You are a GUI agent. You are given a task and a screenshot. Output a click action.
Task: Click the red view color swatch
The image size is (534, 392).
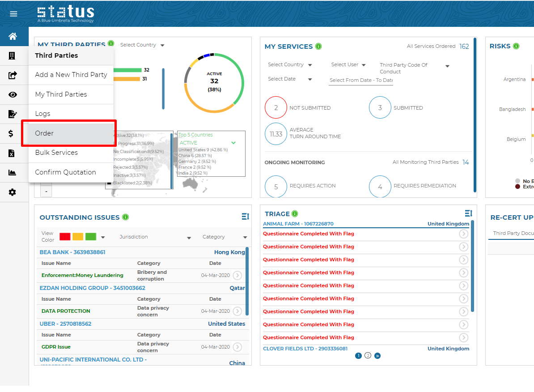click(65, 237)
